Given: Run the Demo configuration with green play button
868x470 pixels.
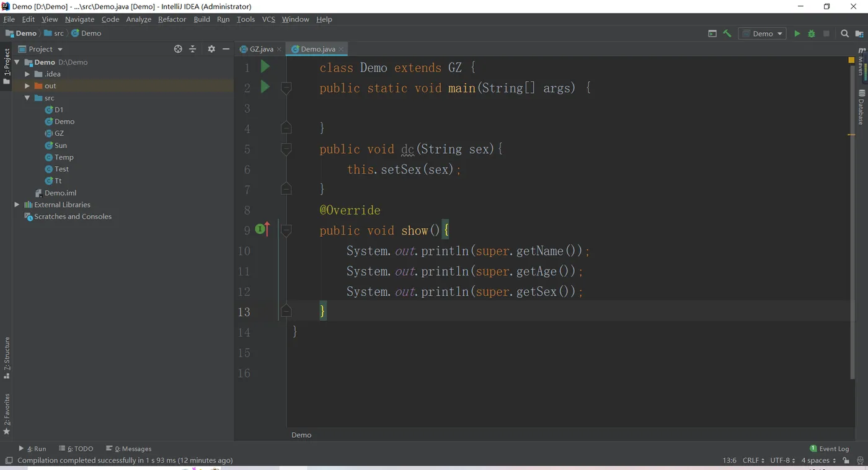Looking at the screenshot, I should (797, 33).
